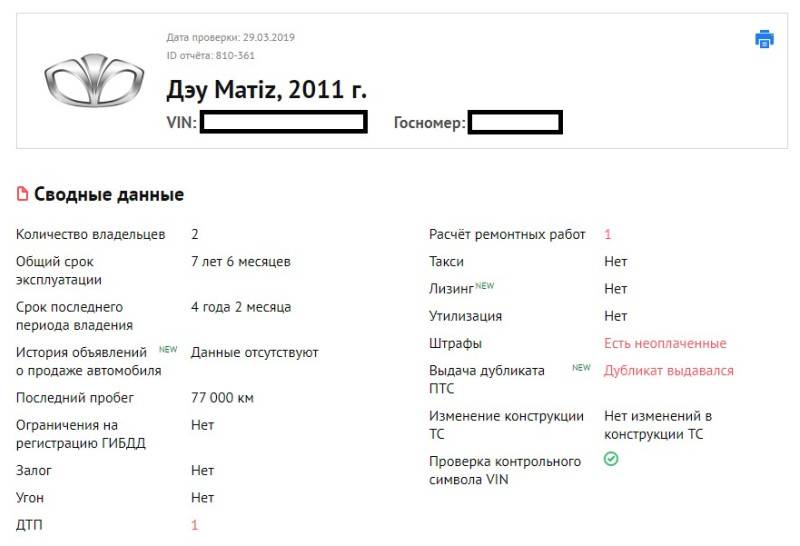Open the Есть неоплаченные fines link
This screenshot has width=800, height=546.
click(x=665, y=343)
